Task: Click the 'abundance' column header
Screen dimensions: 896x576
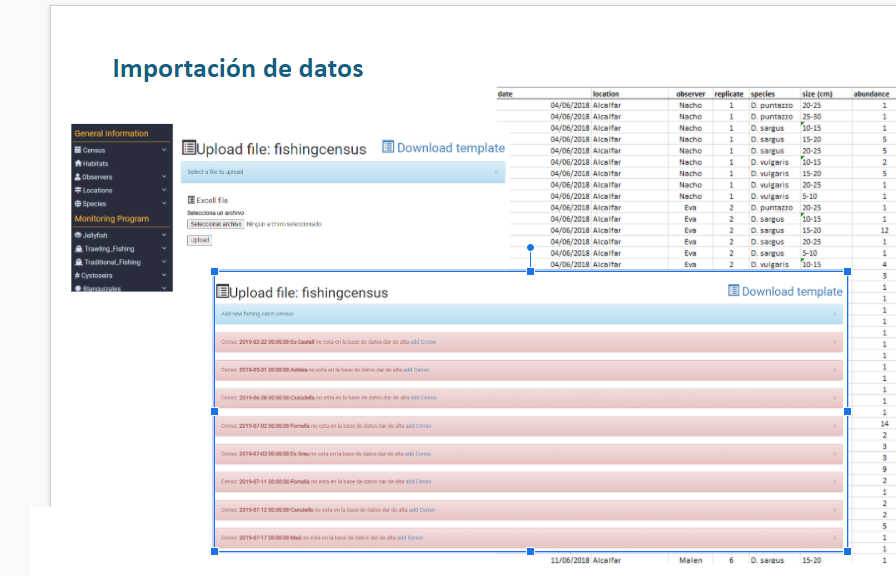Action: pos(871,94)
